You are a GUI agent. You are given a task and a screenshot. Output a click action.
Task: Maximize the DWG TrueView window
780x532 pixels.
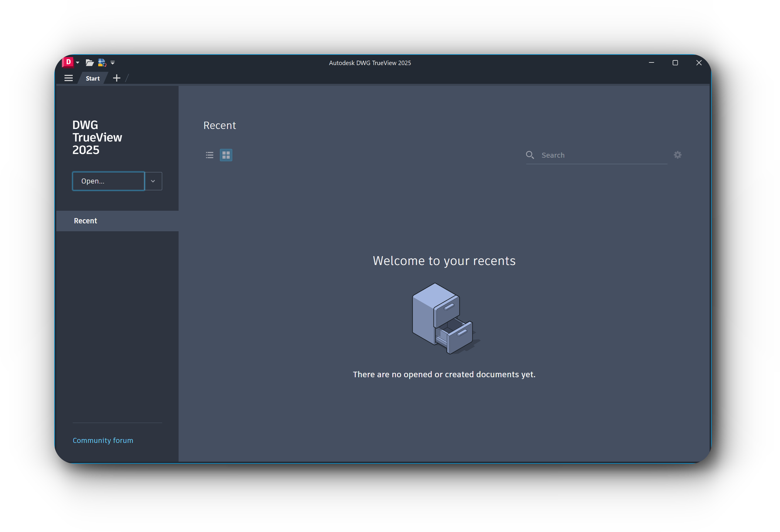pos(675,63)
